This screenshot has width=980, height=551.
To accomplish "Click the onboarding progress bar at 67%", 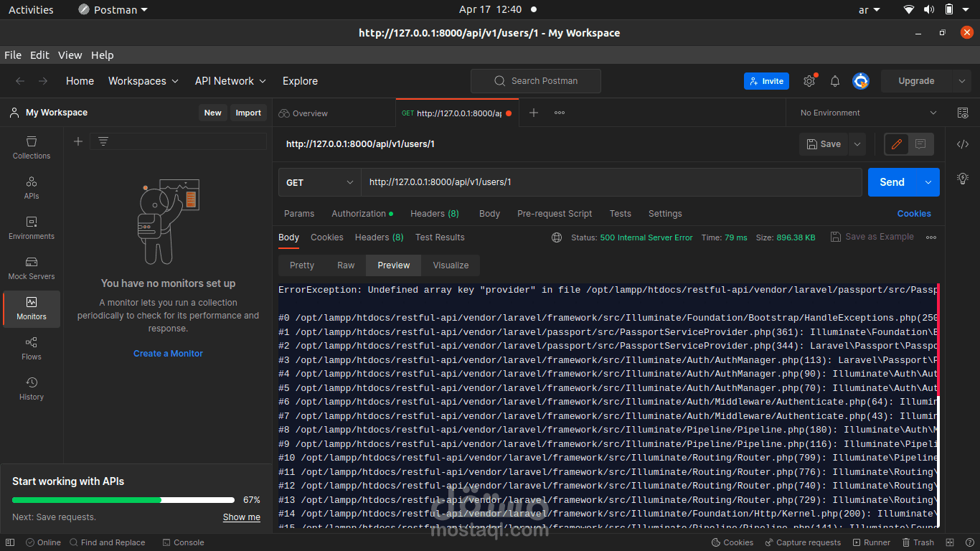I will point(123,500).
